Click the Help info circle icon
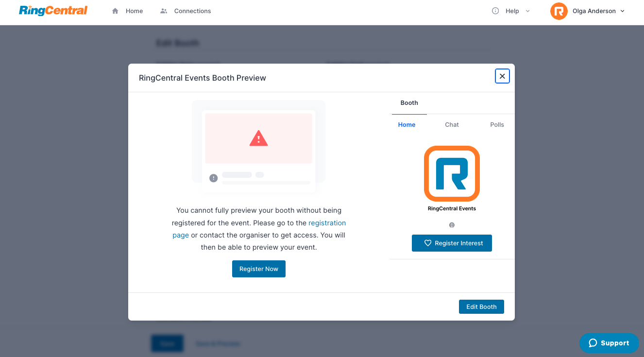The image size is (644, 357). point(495,11)
